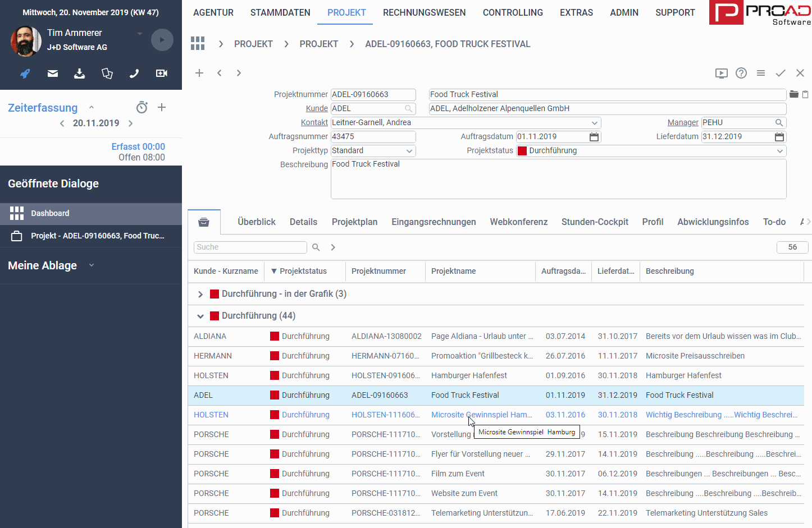This screenshot has height=528, width=812.
Task: Click the checkmark save icon
Action: click(x=781, y=73)
